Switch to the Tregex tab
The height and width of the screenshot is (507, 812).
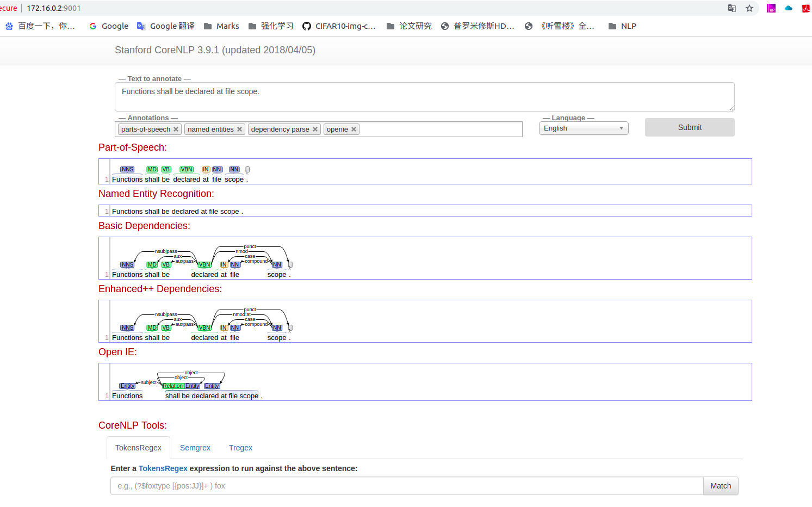240,448
